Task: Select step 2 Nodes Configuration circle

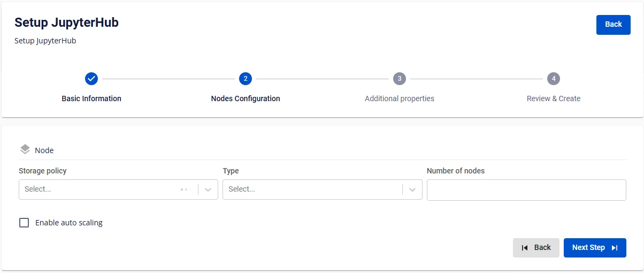Action: pos(246,79)
